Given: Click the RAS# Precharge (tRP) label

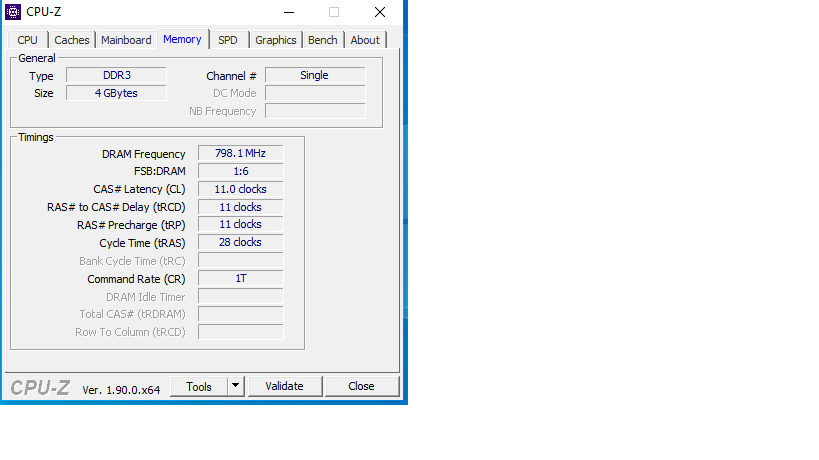Looking at the screenshot, I should point(131,225).
